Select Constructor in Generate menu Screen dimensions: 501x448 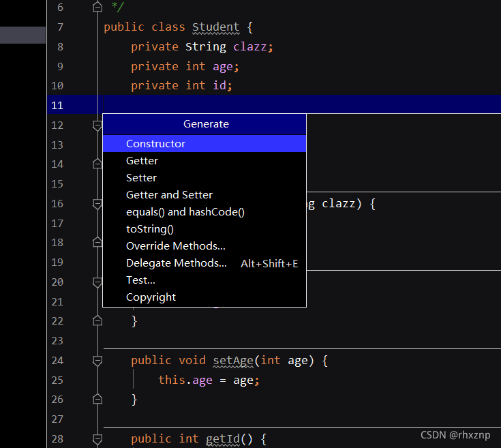[204, 143]
